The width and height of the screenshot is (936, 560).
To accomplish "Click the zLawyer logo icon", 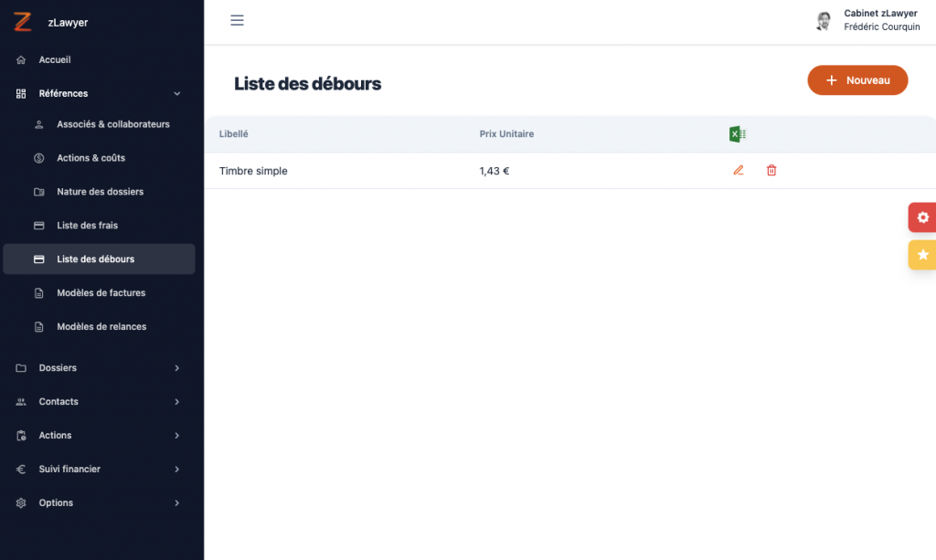I will (23, 22).
